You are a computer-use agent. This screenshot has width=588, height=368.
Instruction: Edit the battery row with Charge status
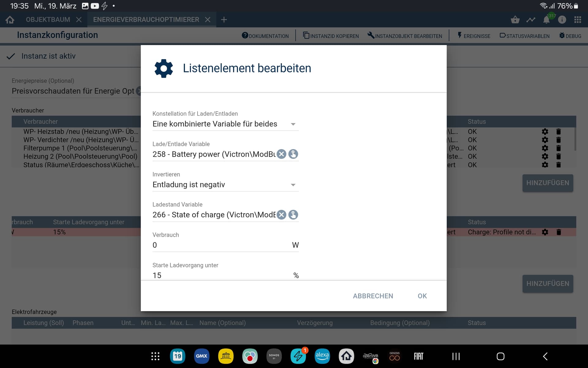pyautogui.click(x=545, y=232)
